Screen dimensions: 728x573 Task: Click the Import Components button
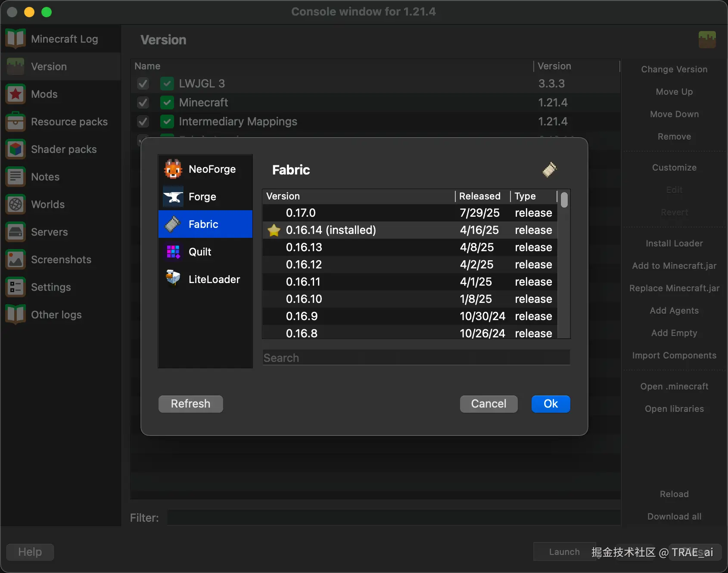[x=674, y=355]
